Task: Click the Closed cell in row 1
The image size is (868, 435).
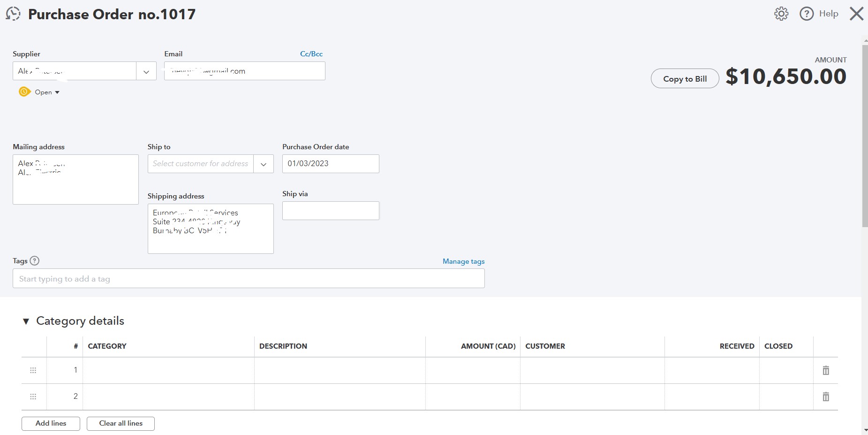Action: [x=786, y=370]
